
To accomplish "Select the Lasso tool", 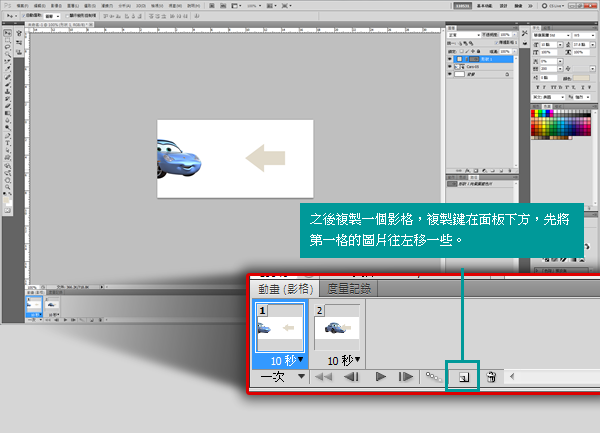I will point(7,47).
